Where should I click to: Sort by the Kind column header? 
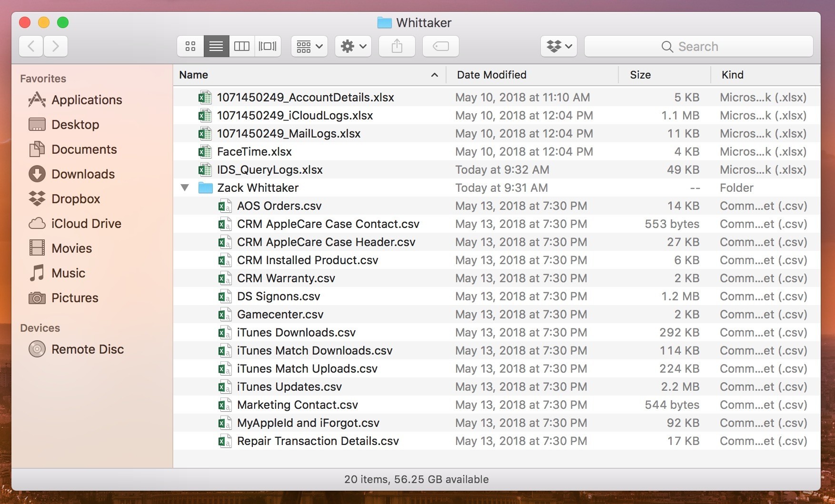765,75
